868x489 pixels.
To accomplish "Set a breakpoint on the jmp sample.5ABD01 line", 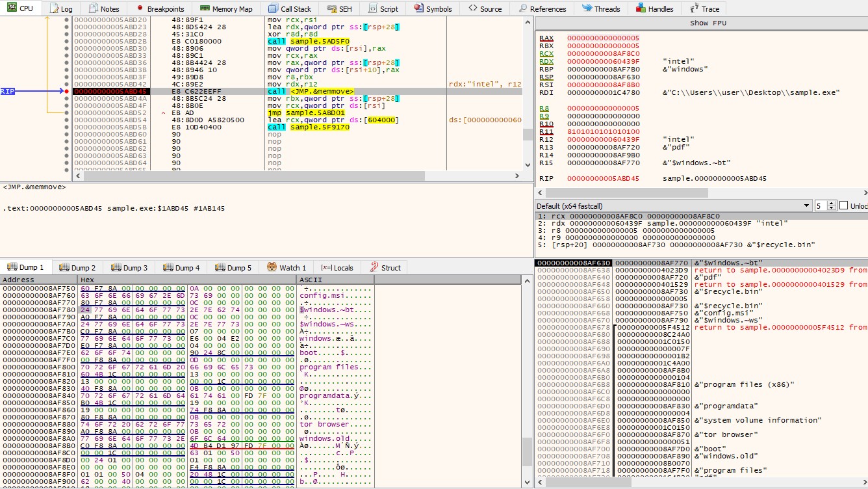I will [66, 113].
